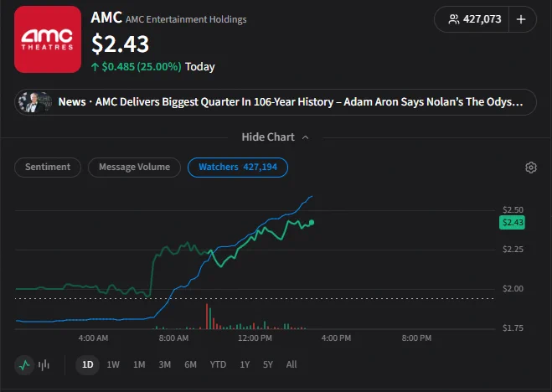Toggle the Sentiment chart overlay
This screenshot has width=552, height=392.
(x=48, y=168)
